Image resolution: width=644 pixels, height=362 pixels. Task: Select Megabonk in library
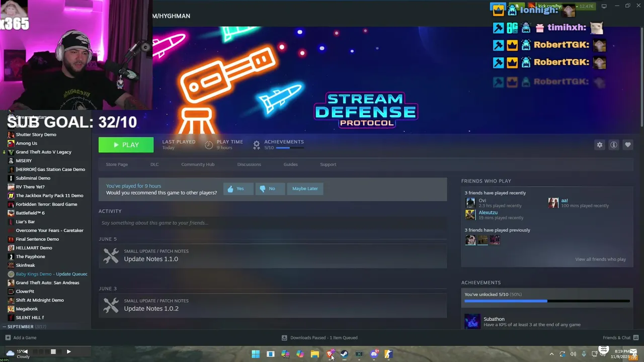click(27, 309)
